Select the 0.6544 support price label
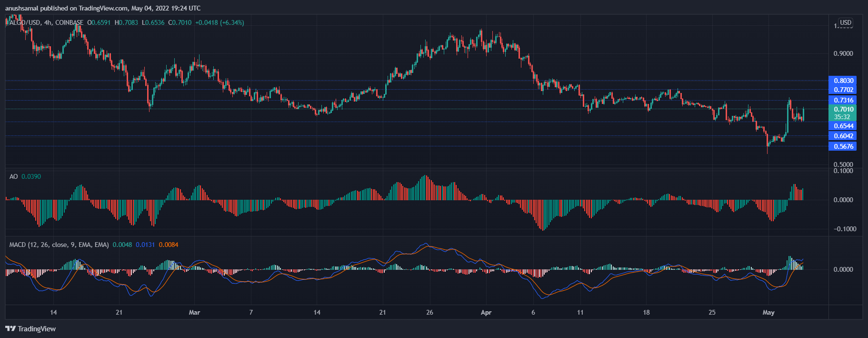 tap(843, 126)
